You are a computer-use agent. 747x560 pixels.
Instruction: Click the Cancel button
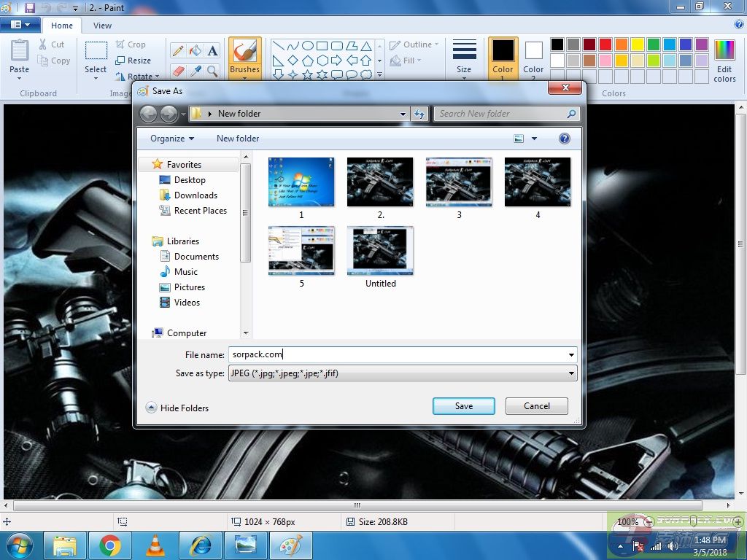(536, 406)
